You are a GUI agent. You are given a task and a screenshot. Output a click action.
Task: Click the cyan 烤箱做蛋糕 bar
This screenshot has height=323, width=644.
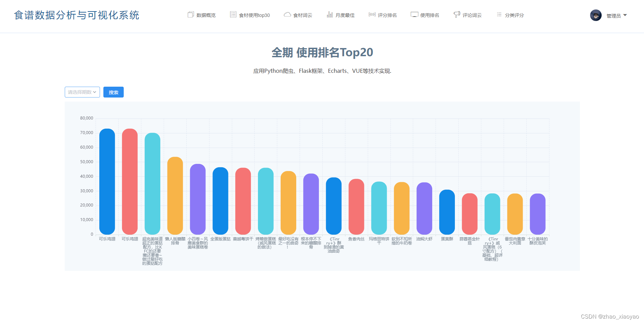[266, 201]
